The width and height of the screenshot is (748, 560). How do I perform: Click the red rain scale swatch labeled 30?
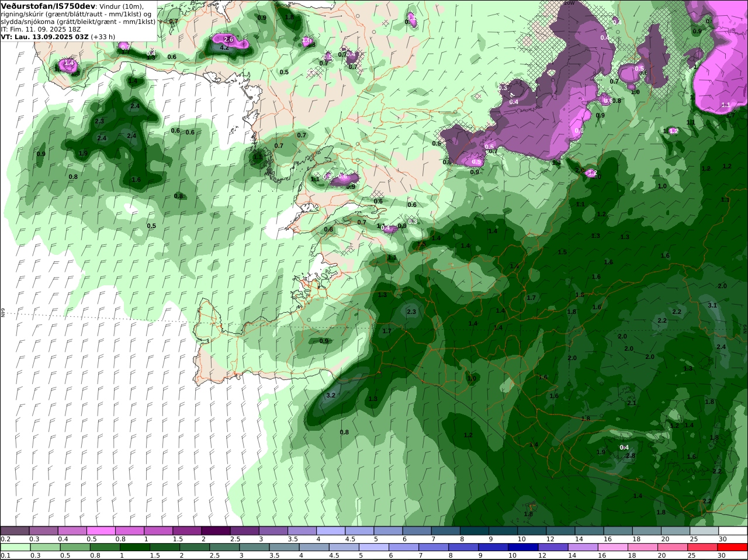coord(733,547)
